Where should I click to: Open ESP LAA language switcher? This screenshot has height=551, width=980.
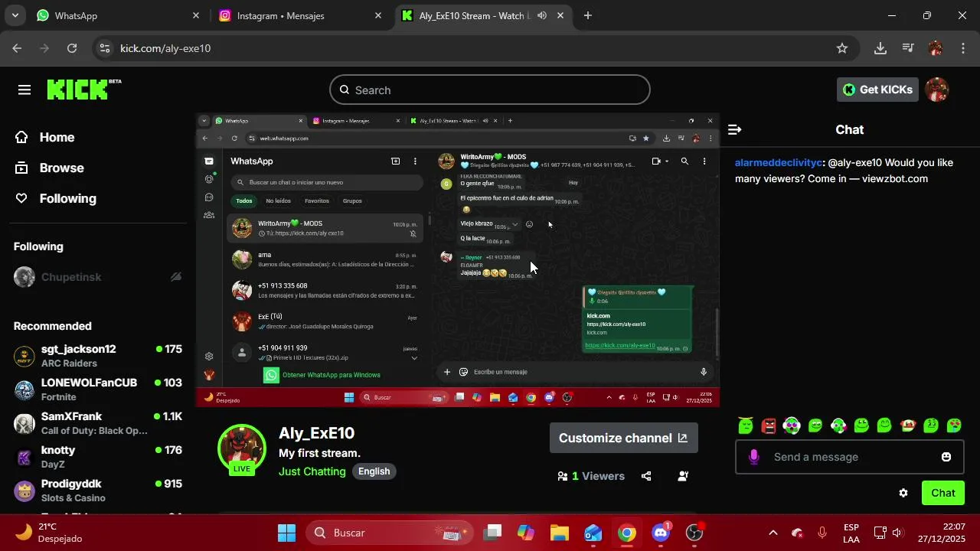(x=851, y=533)
